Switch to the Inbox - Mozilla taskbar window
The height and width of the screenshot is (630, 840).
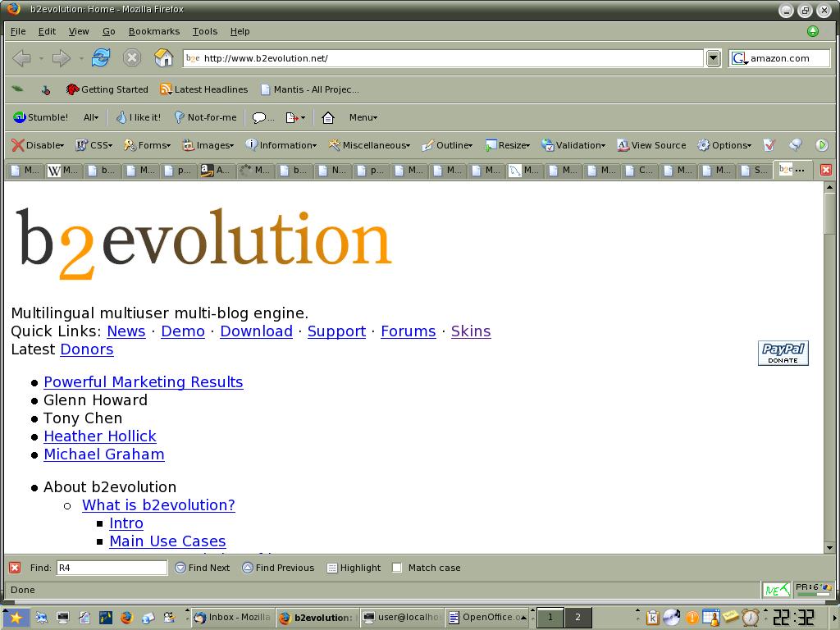click(232, 618)
